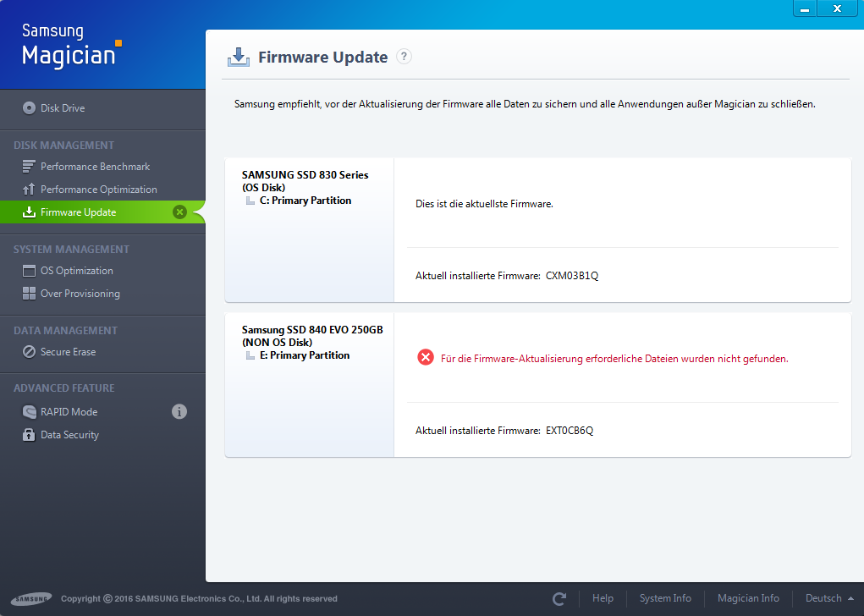The image size is (864, 616).
Task: Select Firmware Update menu item
Action: click(102, 212)
